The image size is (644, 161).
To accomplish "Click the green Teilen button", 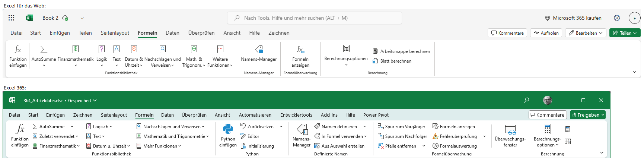I will pyautogui.click(x=625, y=33).
